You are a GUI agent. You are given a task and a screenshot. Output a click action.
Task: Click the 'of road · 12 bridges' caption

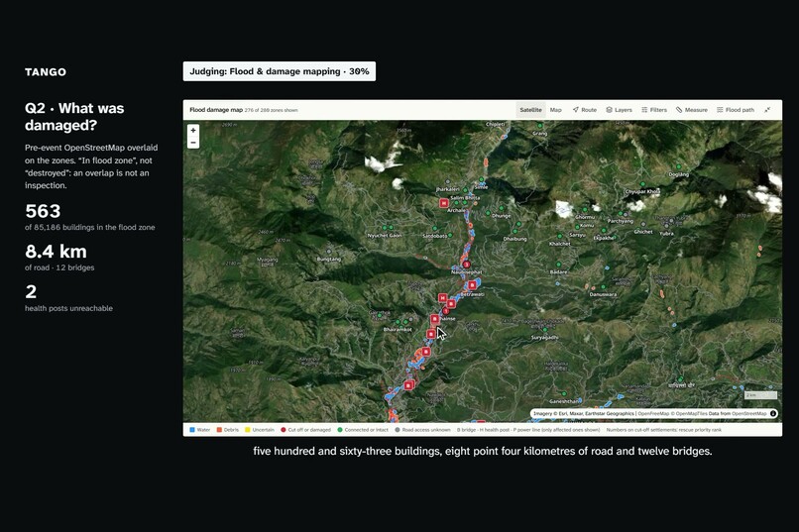[59, 267]
